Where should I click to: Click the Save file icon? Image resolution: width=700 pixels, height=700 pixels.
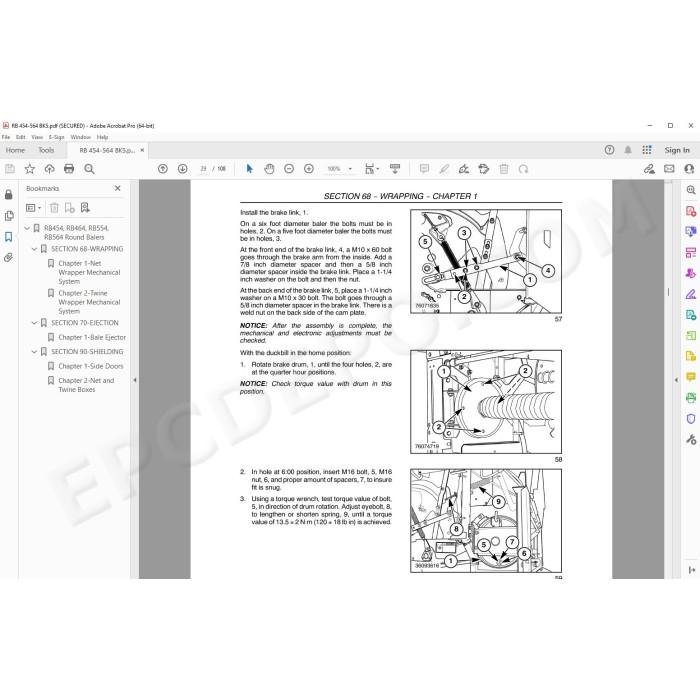click(10, 169)
